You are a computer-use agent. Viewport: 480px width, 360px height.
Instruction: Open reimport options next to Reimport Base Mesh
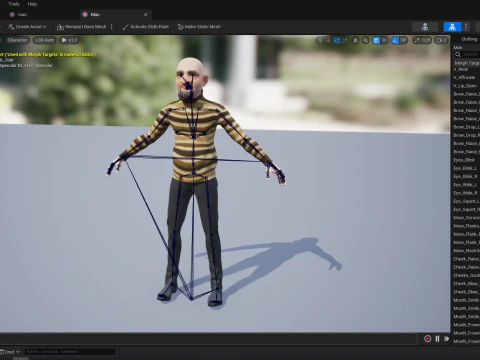111,27
